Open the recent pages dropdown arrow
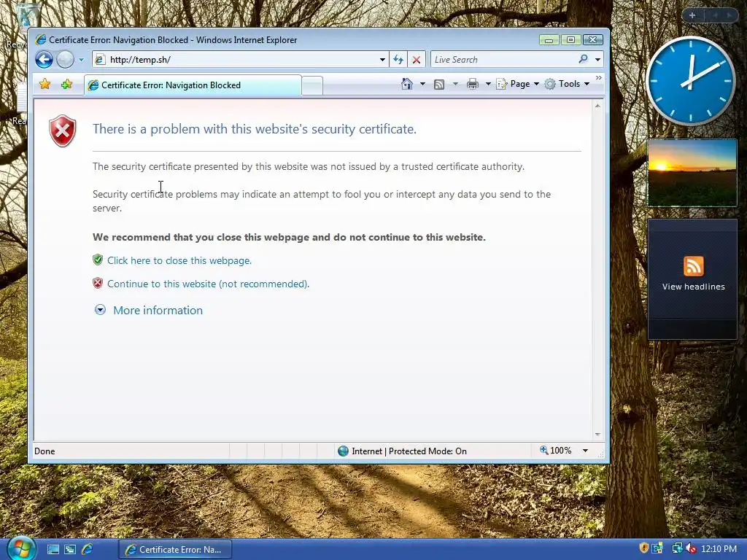Screen dimensions: 747x560 [x=81, y=60]
